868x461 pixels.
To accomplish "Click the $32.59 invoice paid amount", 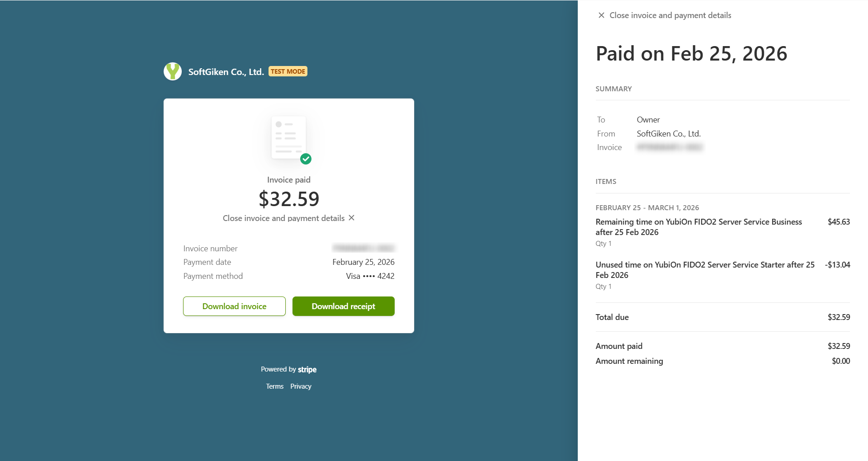I will click(x=289, y=199).
